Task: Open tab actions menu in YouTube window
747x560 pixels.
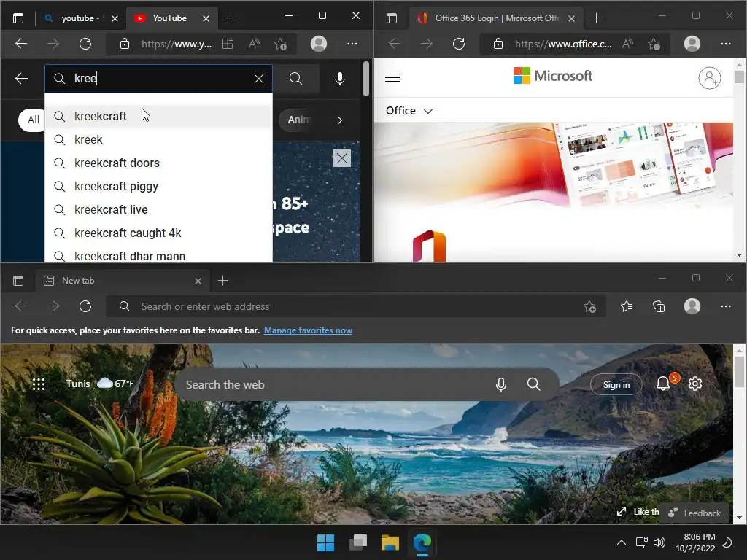Action: click(x=18, y=18)
